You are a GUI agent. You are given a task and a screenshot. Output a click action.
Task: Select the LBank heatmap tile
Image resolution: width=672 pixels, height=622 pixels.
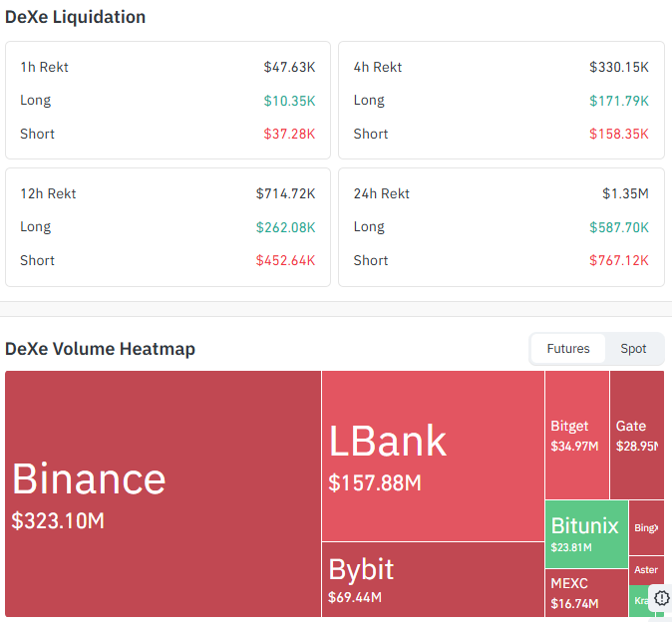coord(433,456)
